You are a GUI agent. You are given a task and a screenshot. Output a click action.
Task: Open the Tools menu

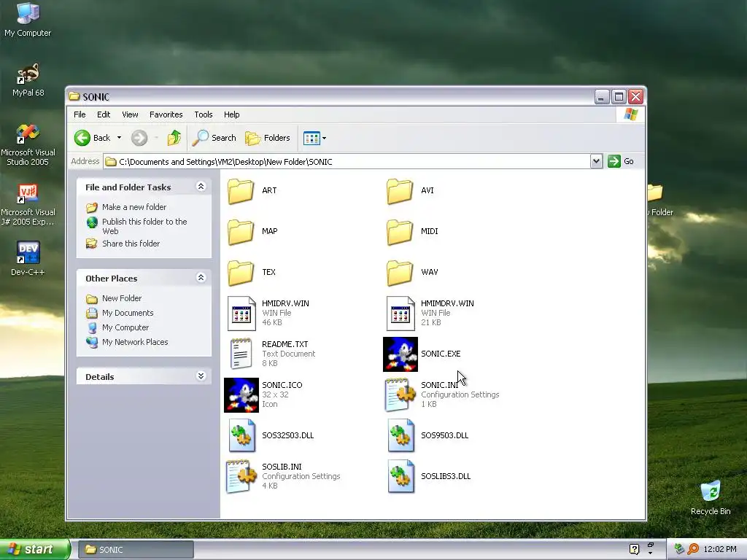tap(204, 114)
